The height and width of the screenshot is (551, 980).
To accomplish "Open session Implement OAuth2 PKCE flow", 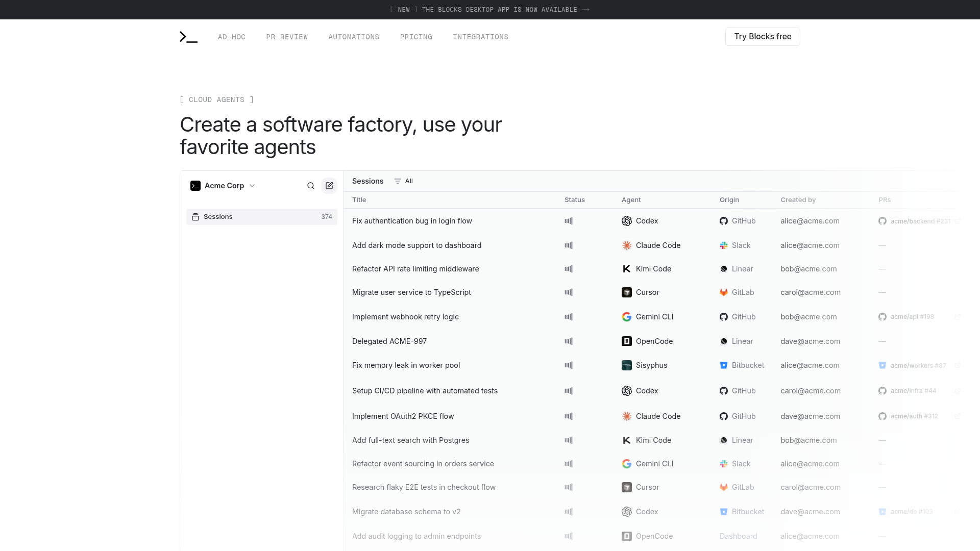I will 403,416.
